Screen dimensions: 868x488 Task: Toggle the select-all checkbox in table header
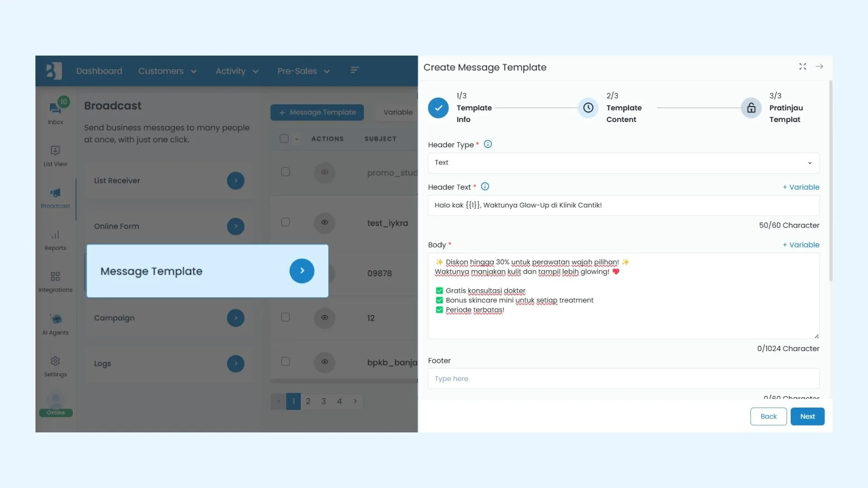coord(284,139)
